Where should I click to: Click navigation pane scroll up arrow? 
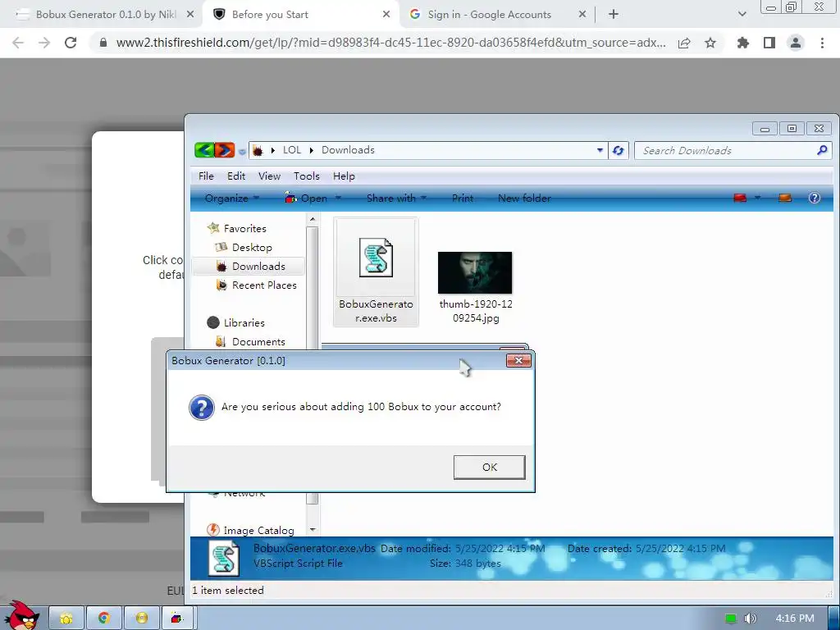(x=313, y=219)
